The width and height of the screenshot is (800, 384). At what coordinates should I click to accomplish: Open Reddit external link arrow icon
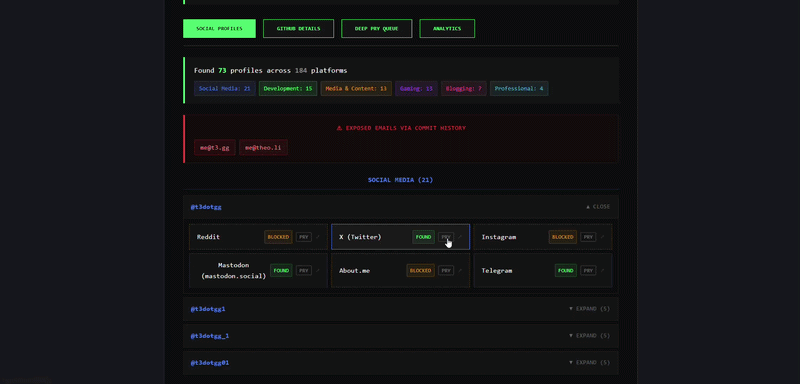click(318, 237)
